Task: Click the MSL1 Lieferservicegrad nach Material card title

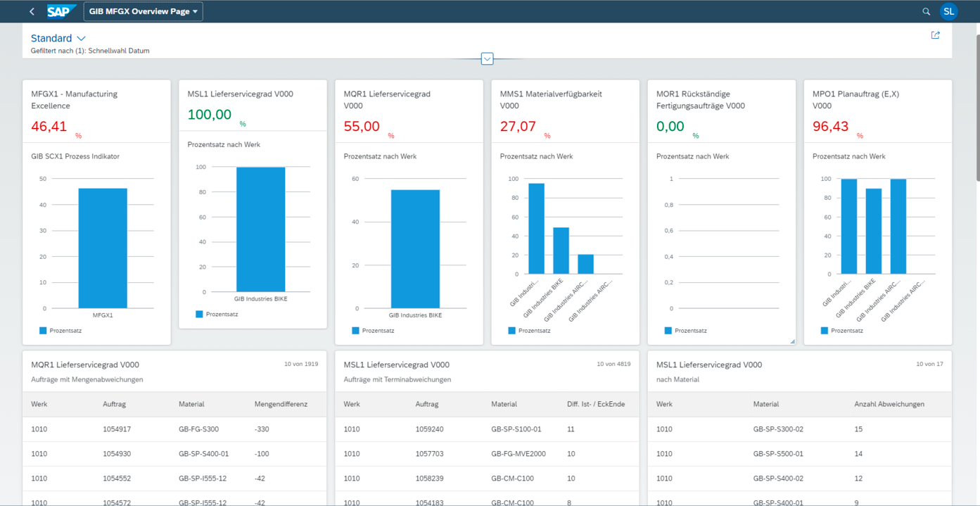Action: tap(708, 365)
